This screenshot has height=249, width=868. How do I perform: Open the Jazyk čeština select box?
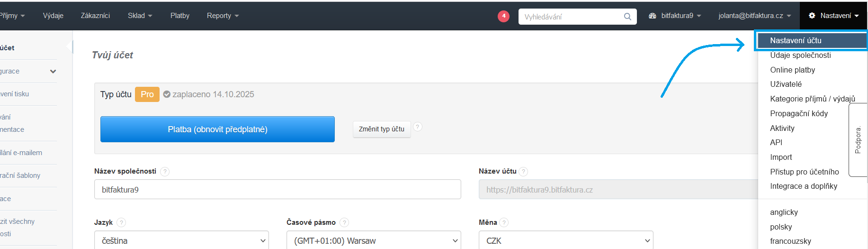click(x=182, y=240)
